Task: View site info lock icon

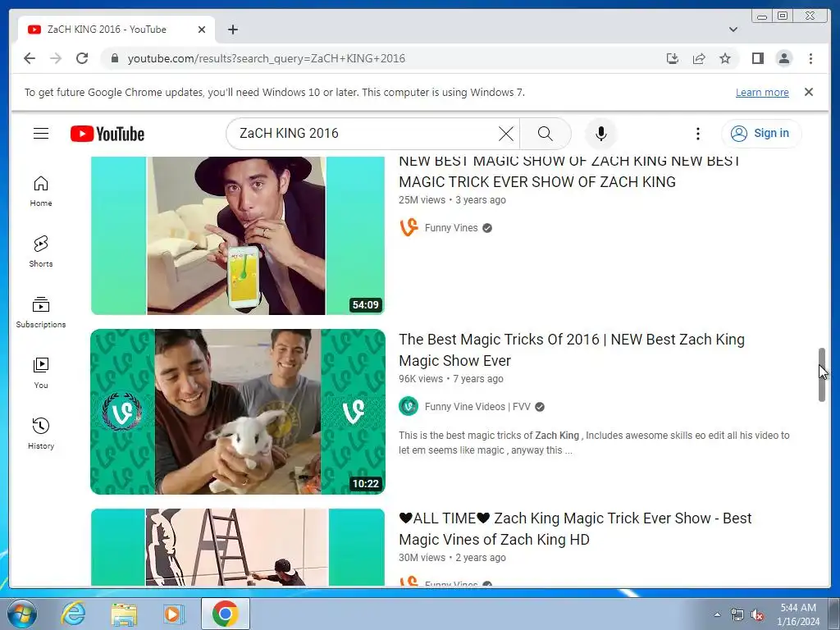Action: coord(114,58)
